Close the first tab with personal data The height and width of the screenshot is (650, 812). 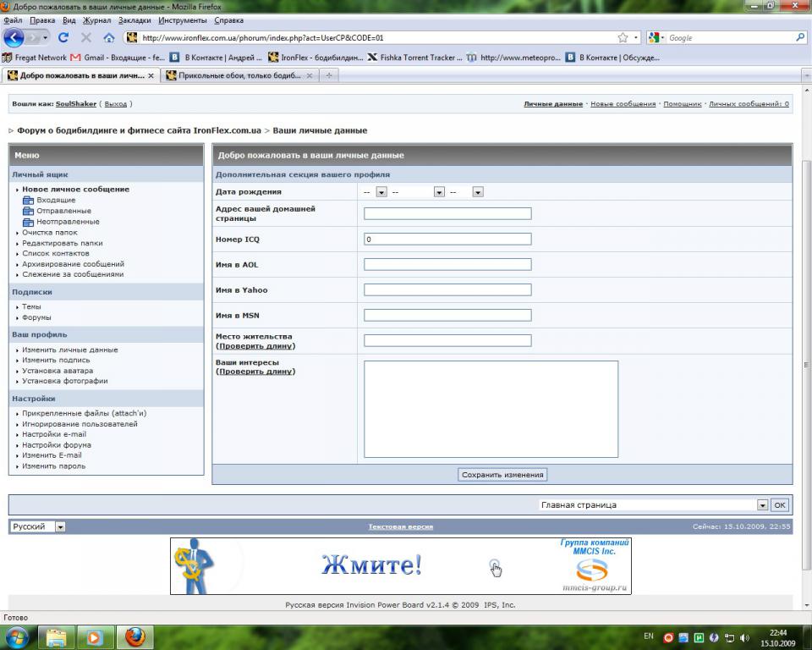pyautogui.click(x=151, y=75)
